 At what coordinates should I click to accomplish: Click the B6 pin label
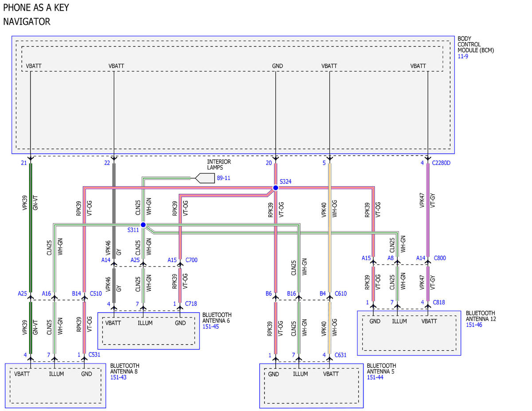pos(269,294)
